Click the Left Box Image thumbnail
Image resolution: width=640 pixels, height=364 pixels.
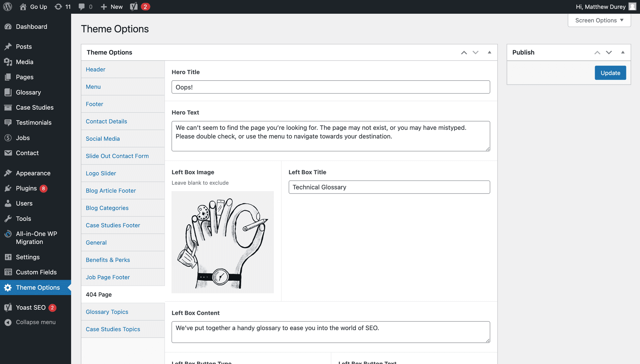point(223,242)
